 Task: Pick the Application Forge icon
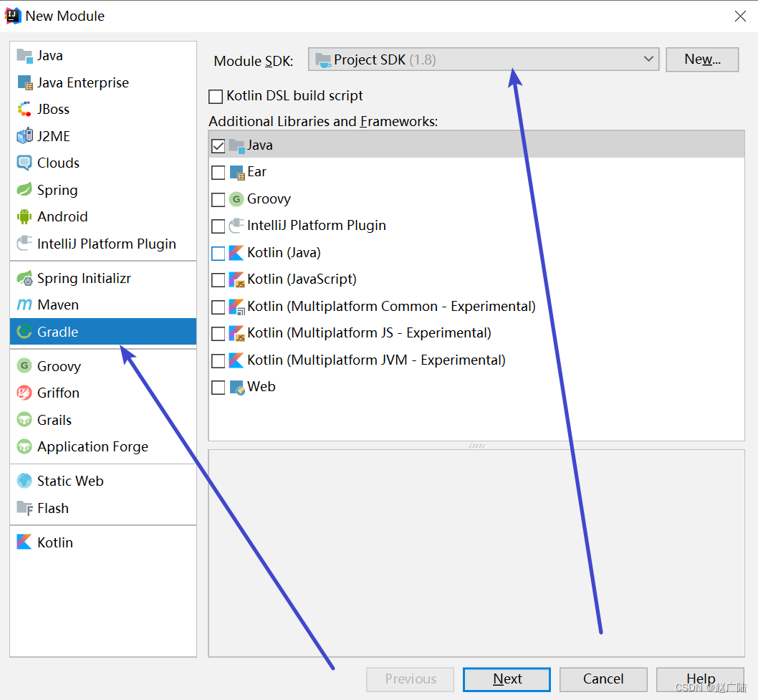(x=24, y=446)
